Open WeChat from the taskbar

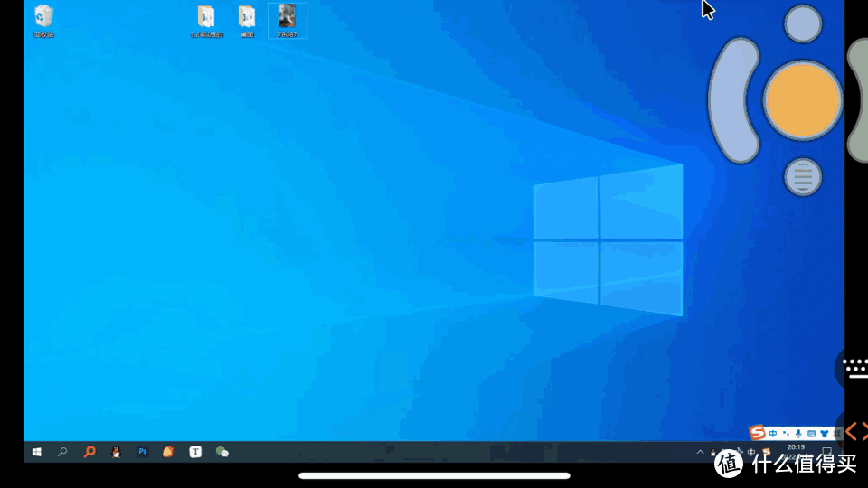[222, 452]
